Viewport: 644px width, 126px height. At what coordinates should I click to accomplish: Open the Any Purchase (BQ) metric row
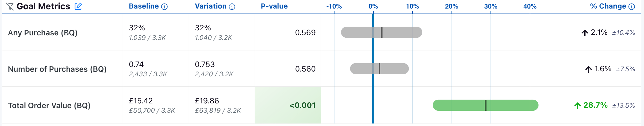point(43,33)
